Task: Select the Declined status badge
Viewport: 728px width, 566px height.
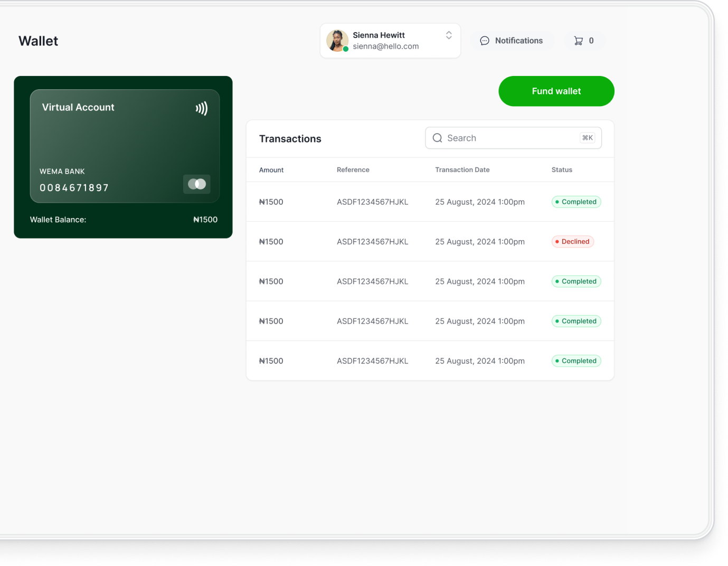Action: coord(573,242)
